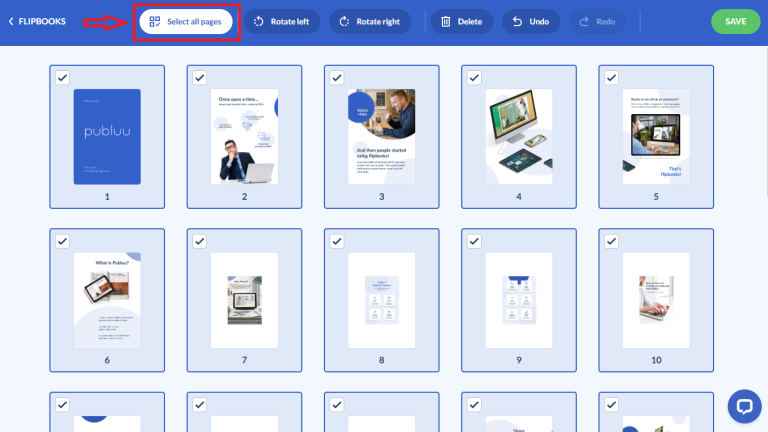Image resolution: width=768 pixels, height=432 pixels.
Task: Open the chat support bubble
Action: tap(744, 406)
